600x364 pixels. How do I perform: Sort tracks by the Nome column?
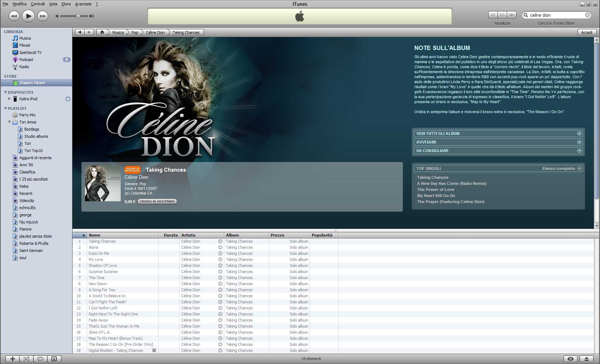(x=122, y=235)
